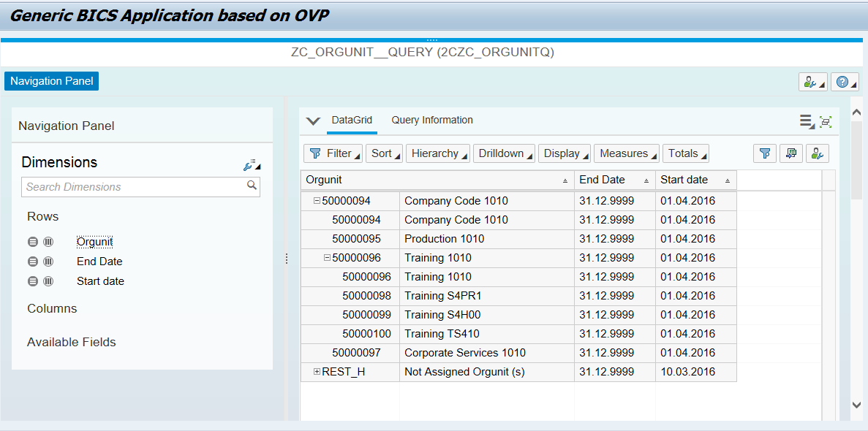868x431 pixels.
Task: Click inside the Search Dimensions input field
Action: 132,186
